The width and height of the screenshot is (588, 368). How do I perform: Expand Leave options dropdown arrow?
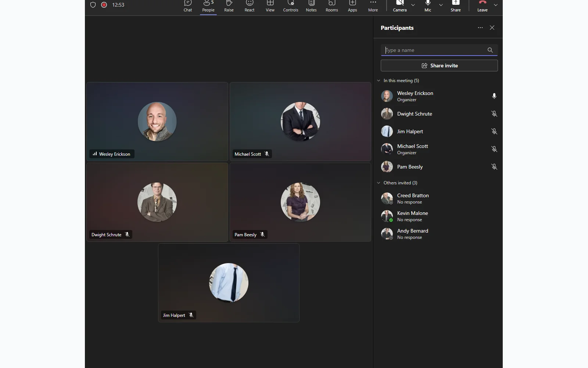(x=496, y=5)
